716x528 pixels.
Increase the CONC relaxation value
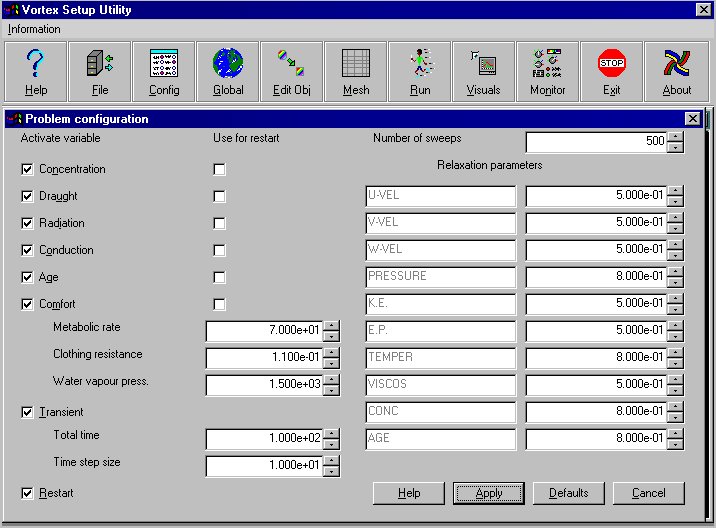(x=675, y=407)
